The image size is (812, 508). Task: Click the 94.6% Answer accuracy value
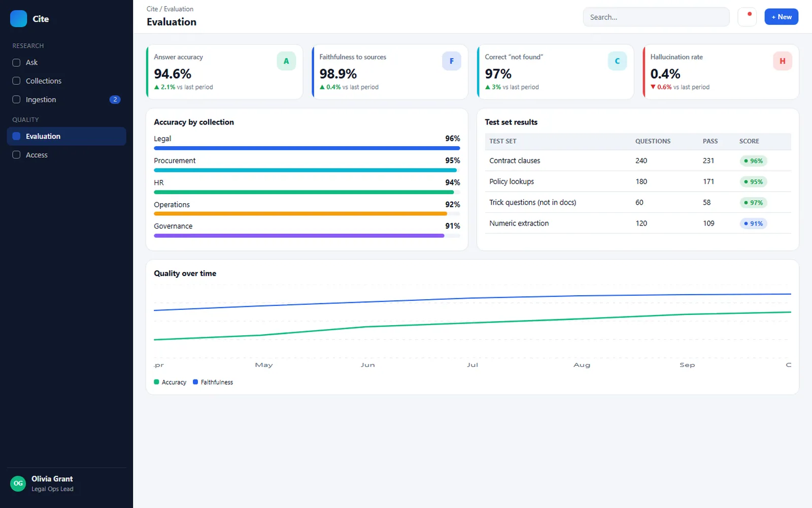click(x=173, y=74)
